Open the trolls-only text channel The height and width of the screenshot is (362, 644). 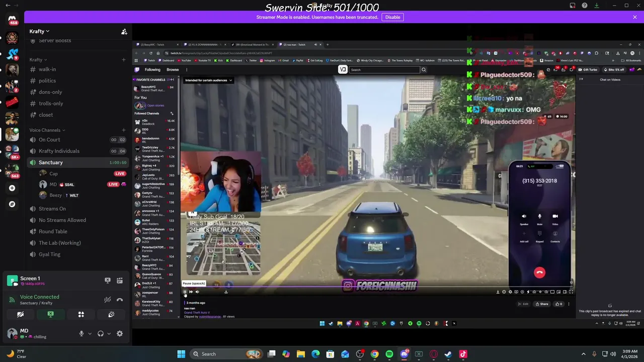78,104
